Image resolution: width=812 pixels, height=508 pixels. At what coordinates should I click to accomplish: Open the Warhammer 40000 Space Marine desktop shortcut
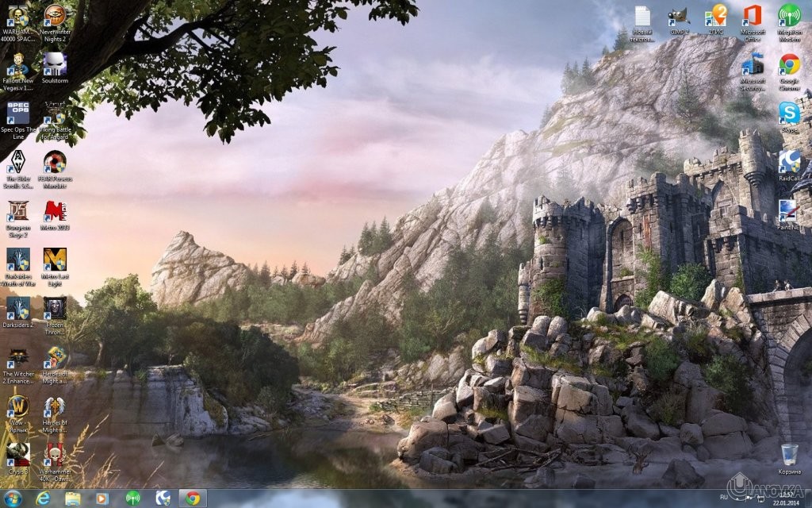point(17,23)
